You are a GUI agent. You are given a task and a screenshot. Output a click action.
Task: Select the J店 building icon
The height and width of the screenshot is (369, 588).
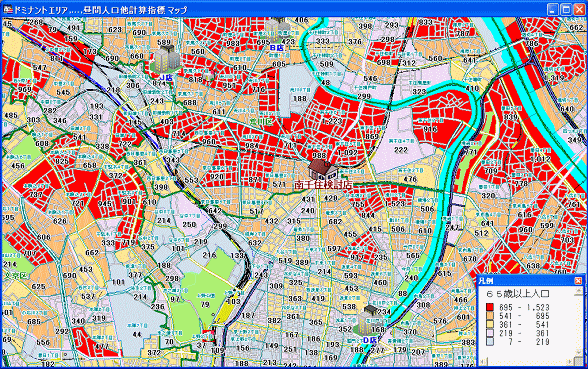[x=166, y=59]
